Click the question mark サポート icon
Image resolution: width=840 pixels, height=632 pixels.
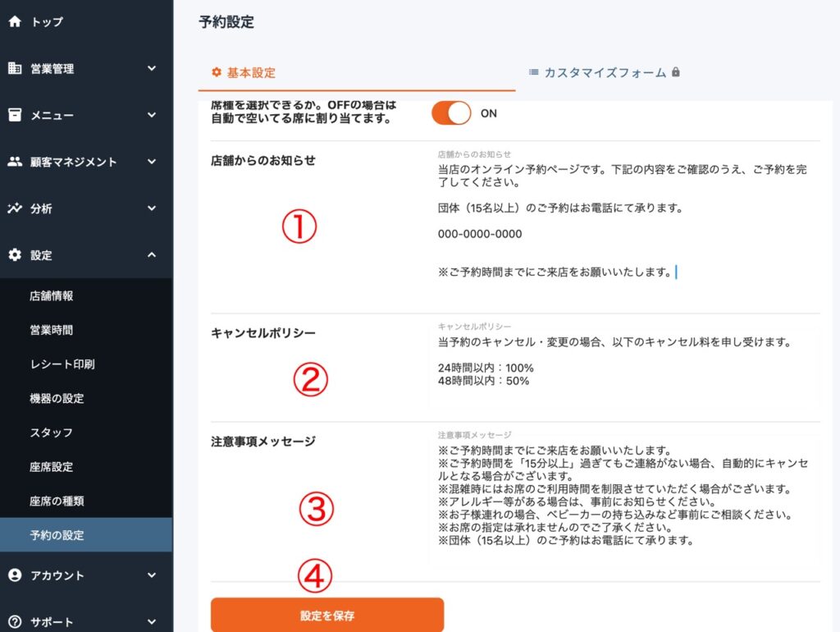coord(14,622)
